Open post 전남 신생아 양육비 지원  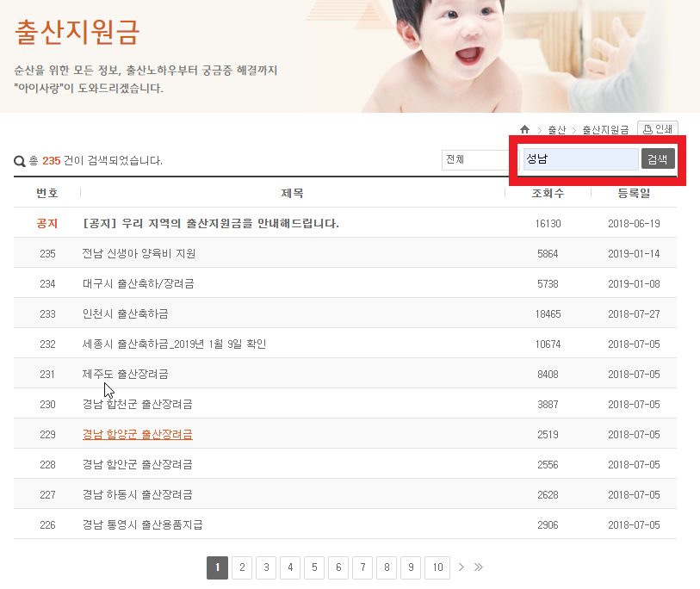pos(139,254)
